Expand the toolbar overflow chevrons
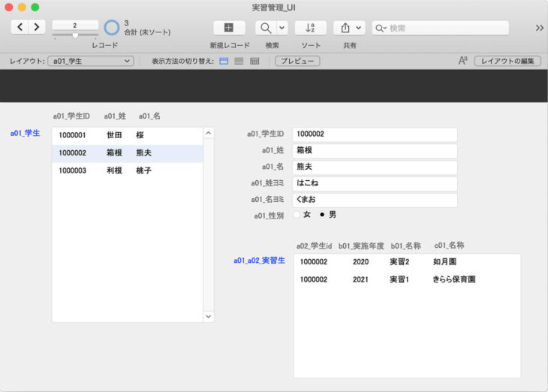The image size is (548, 392). pyautogui.click(x=539, y=28)
